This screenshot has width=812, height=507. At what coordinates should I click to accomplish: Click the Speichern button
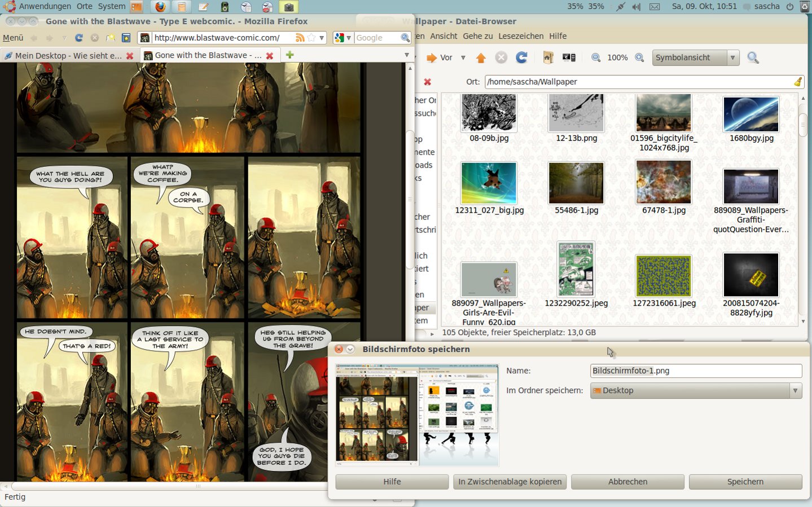[x=745, y=482]
